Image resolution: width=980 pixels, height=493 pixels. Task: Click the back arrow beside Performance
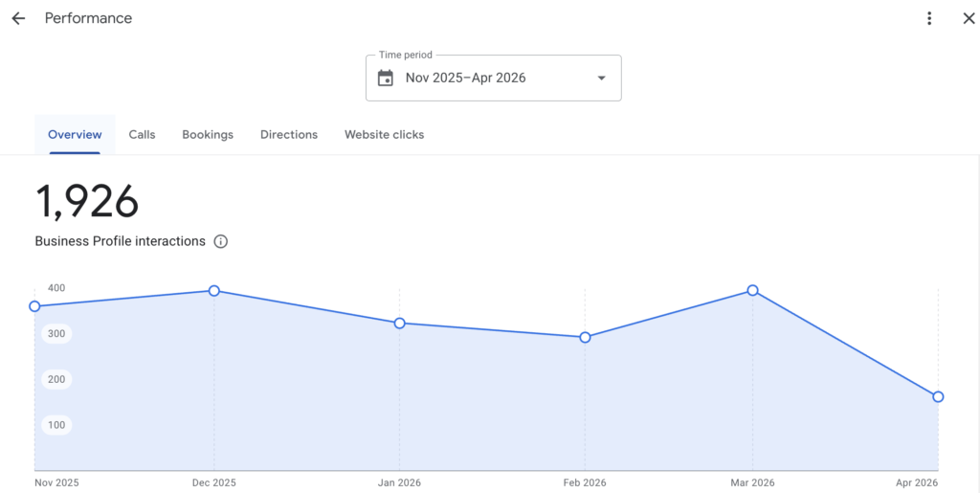18,18
